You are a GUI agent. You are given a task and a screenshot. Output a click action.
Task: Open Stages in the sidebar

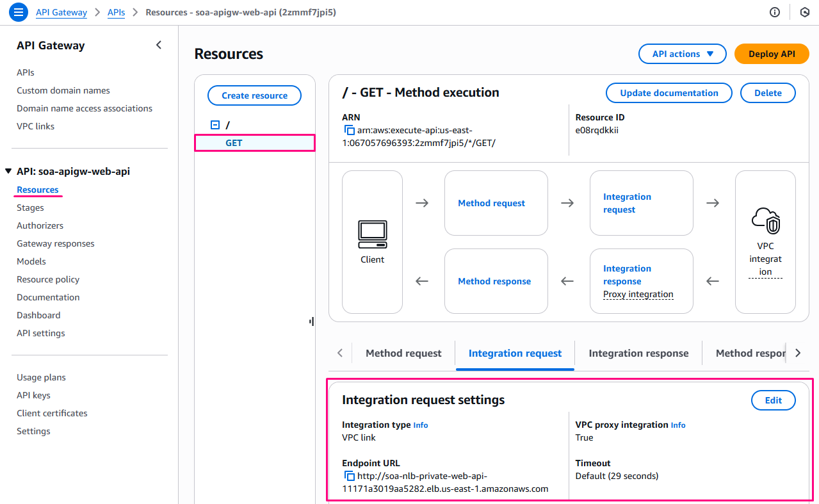(30, 207)
